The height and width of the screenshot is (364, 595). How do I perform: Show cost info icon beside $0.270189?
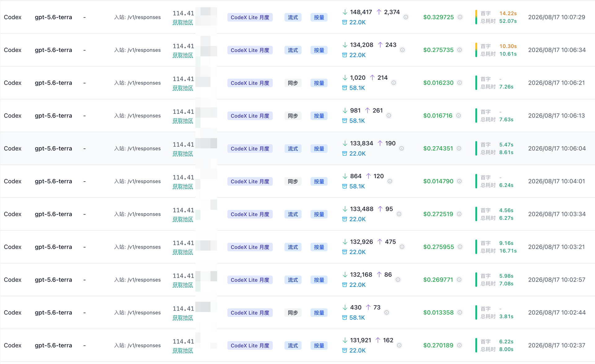pyautogui.click(x=460, y=345)
